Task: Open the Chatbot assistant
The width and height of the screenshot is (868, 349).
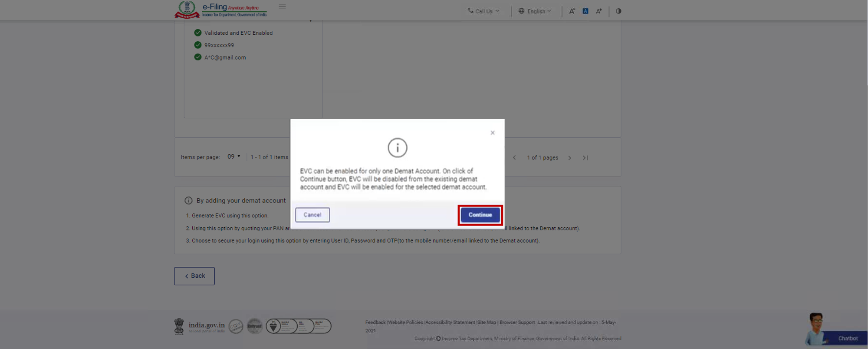Action: (x=835, y=330)
